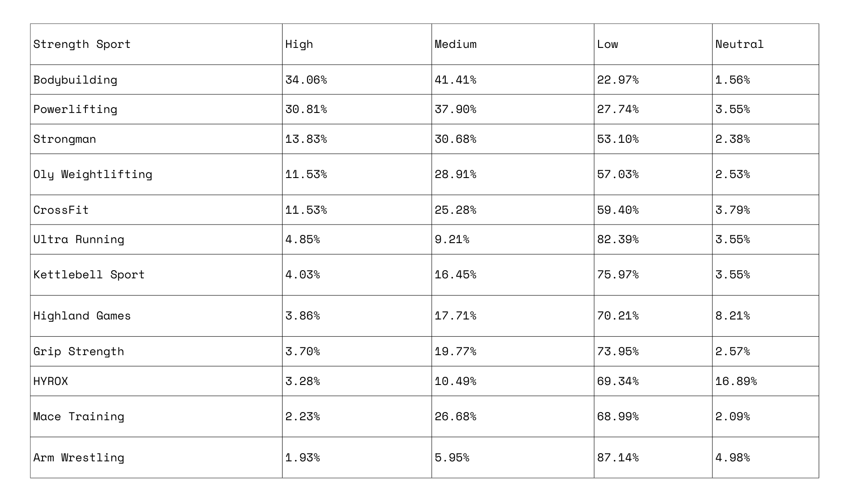Image resolution: width=868 pixels, height=488 pixels.
Task: Select the Mace Training row label
Action: [x=79, y=417]
